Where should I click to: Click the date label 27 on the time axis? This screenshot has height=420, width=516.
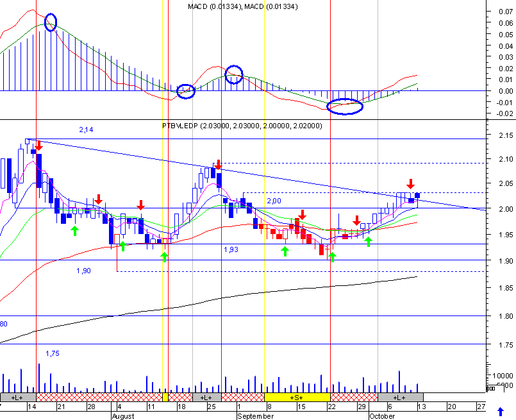point(481,407)
